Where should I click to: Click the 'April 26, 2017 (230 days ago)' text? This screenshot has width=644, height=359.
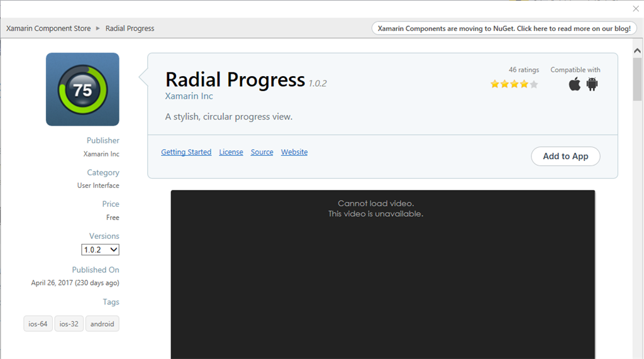pyautogui.click(x=75, y=282)
